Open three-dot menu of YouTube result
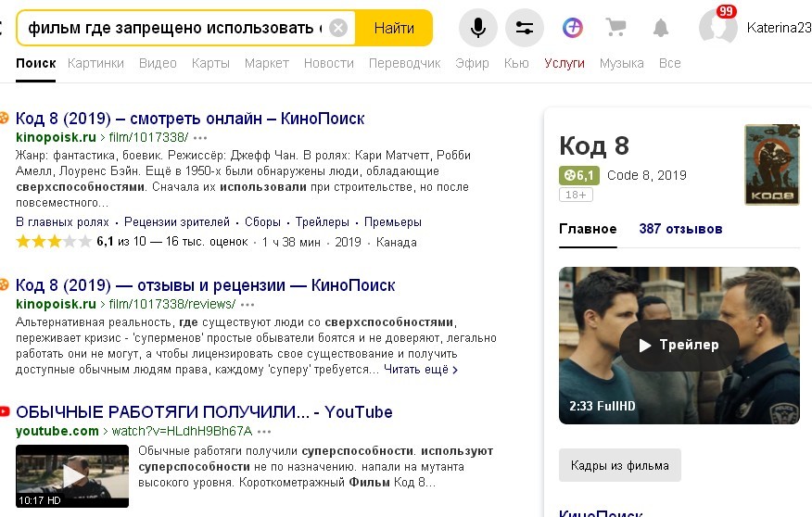 pos(264,431)
